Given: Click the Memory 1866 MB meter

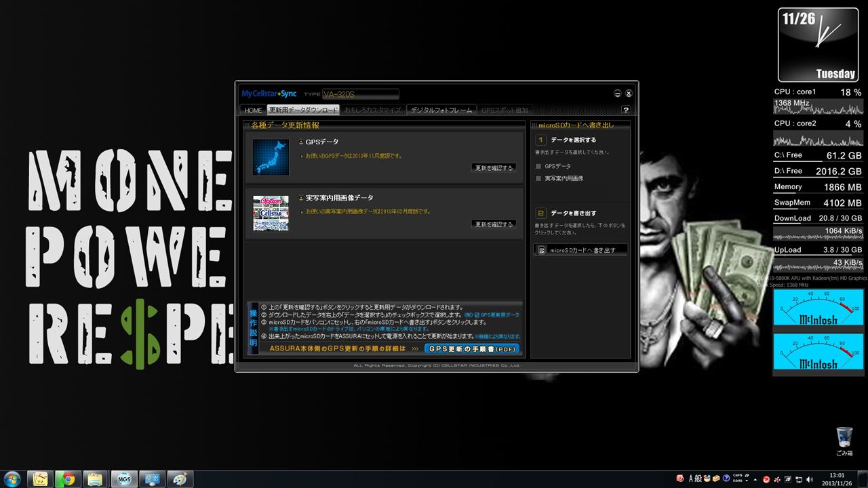Looking at the screenshot, I should pyautogui.click(x=818, y=187).
